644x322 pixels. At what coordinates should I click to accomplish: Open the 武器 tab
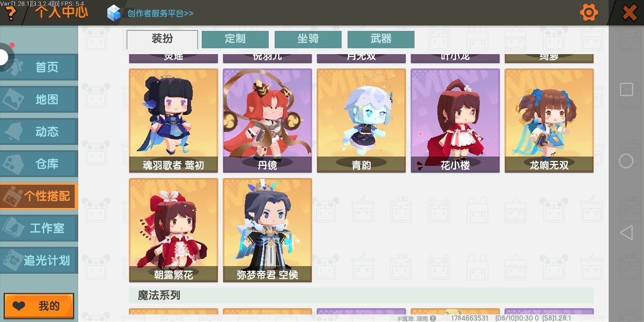(x=381, y=39)
